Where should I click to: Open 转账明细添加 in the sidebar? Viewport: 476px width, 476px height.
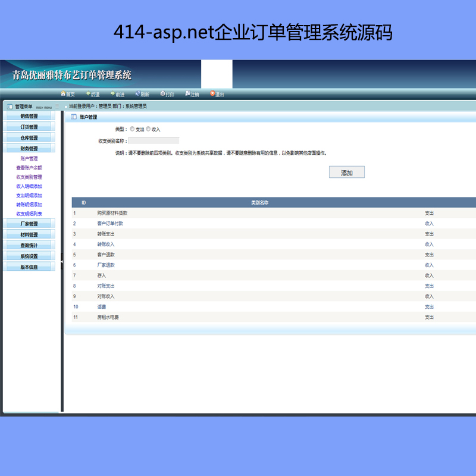pyautogui.click(x=29, y=205)
